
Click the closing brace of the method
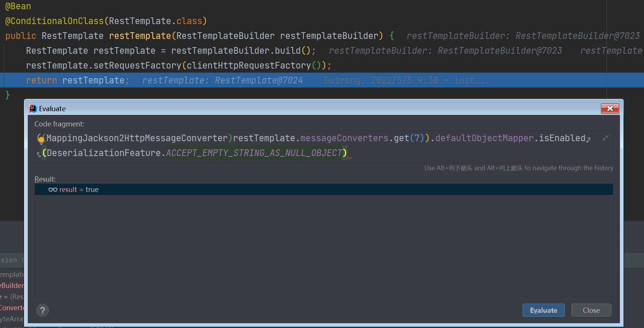(8, 95)
